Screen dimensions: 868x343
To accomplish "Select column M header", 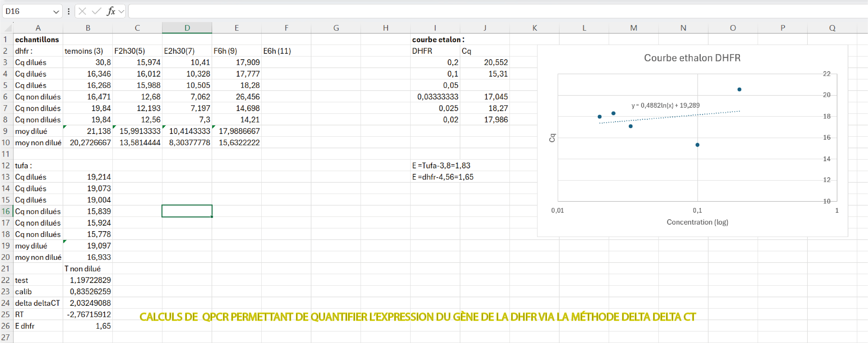I will [634, 28].
